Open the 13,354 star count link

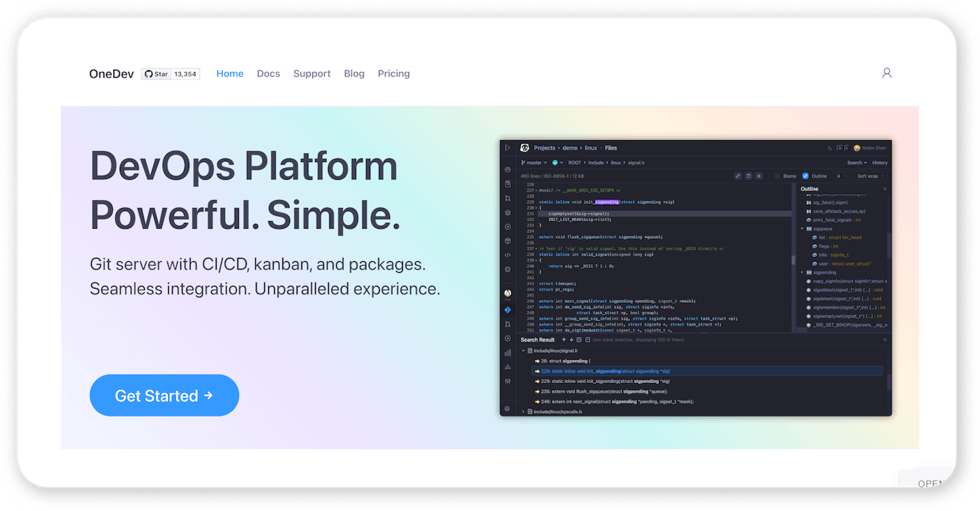click(185, 74)
